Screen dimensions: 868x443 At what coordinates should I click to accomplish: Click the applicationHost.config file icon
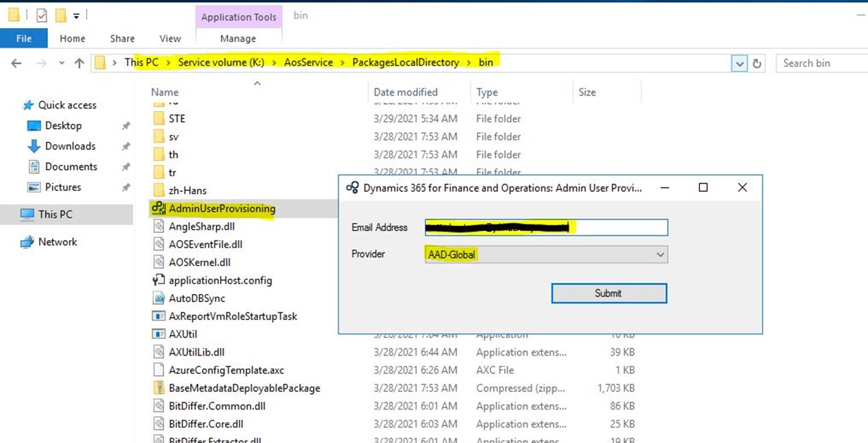coord(158,280)
